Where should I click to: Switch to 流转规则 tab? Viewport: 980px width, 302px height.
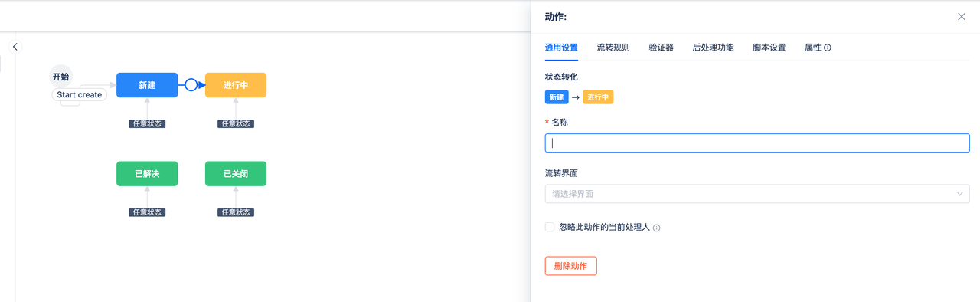click(x=613, y=48)
